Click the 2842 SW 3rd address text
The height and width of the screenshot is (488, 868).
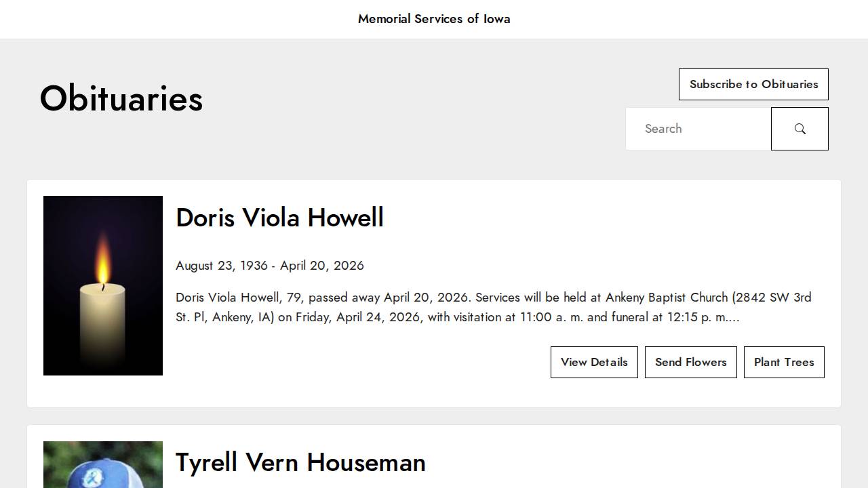pyautogui.click(x=773, y=298)
